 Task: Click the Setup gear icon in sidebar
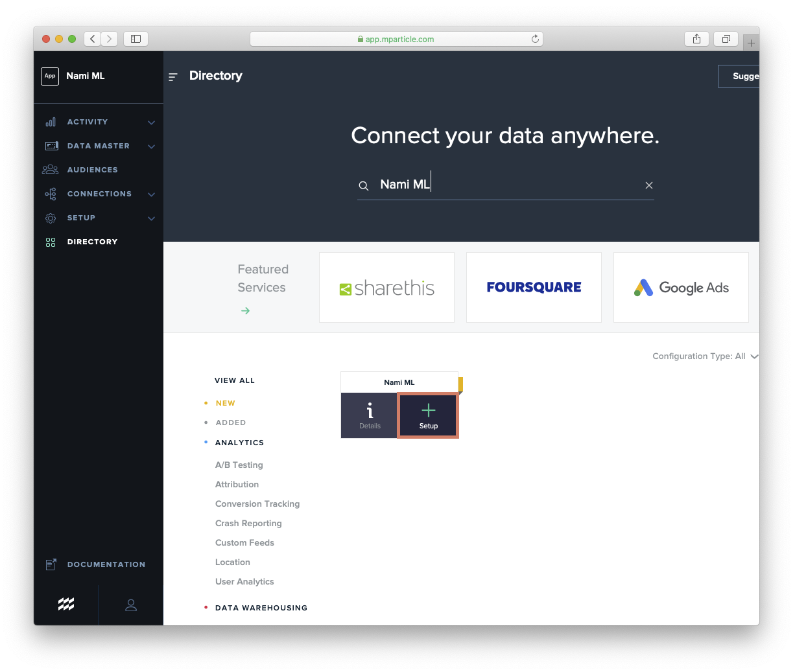click(x=51, y=218)
